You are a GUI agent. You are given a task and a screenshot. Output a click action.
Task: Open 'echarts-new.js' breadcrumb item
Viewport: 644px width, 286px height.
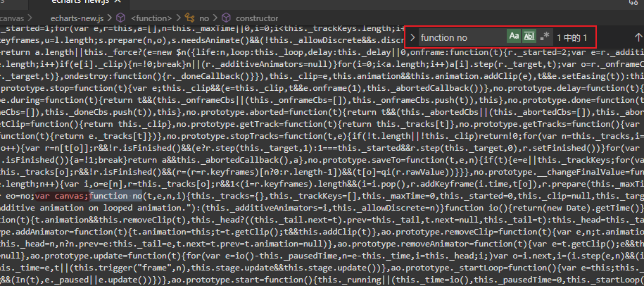pyautogui.click(x=77, y=18)
